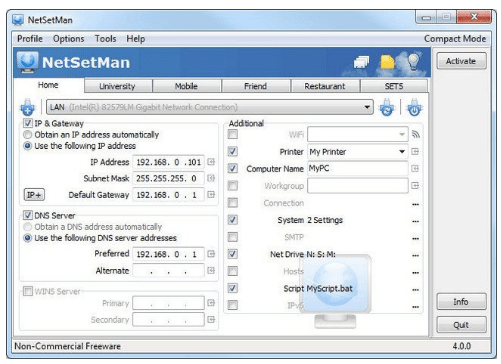Click the icon beside the Subnet Mask field
Viewport: 501px width, 364px height.
[x=211, y=178]
